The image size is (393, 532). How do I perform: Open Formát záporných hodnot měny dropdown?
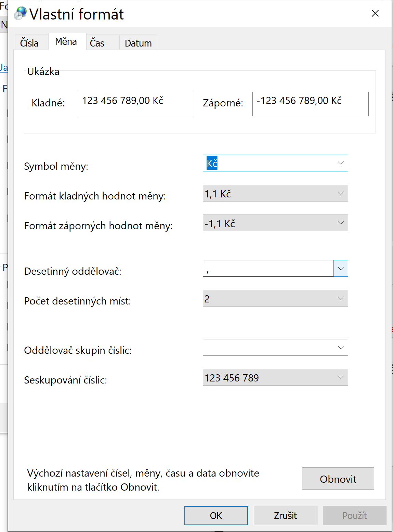point(340,223)
